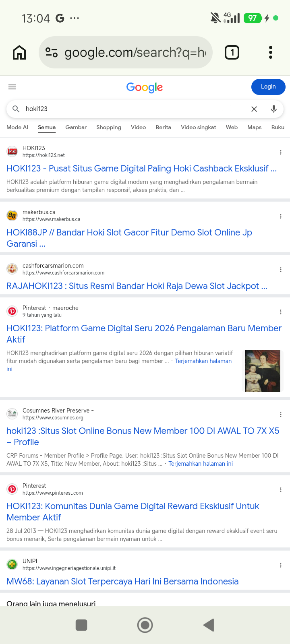290x644 pixels.
Task: Tap the Chrome address bar URL
Action: pyautogui.click(x=135, y=52)
